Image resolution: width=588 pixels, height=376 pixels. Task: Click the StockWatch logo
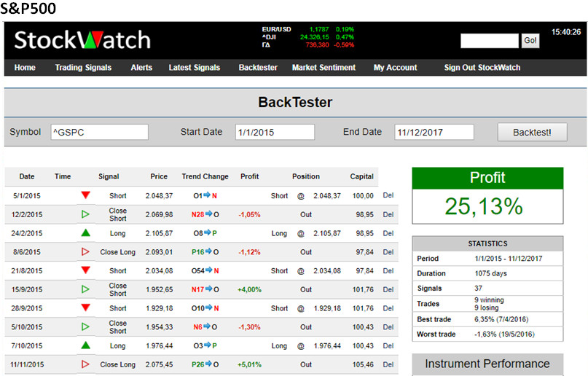pyautogui.click(x=82, y=40)
